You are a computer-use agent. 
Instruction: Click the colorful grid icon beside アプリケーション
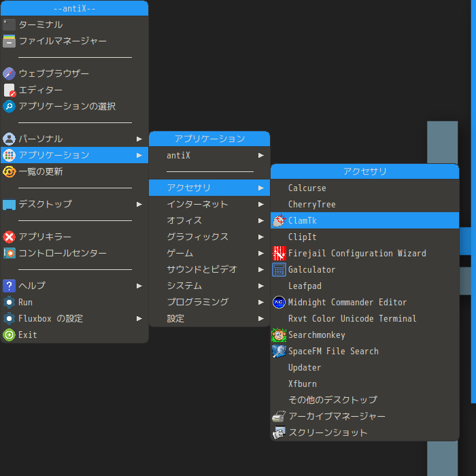tap(9, 155)
